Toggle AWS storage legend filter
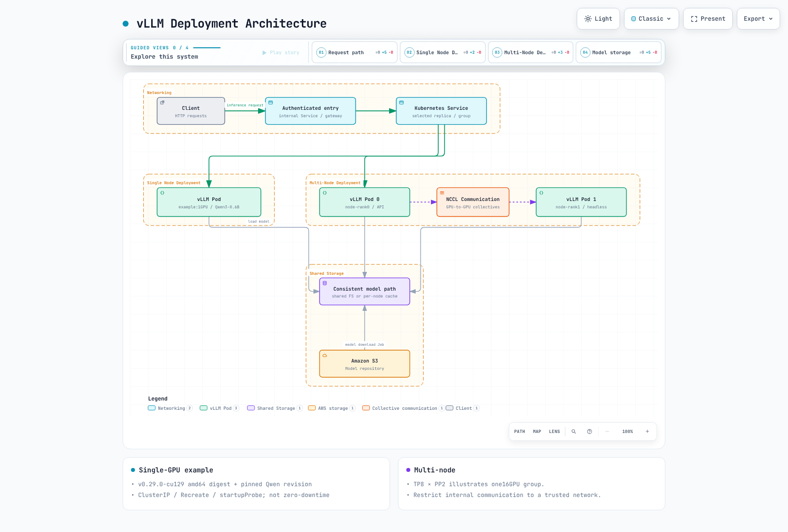788x532 pixels. [332, 408]
